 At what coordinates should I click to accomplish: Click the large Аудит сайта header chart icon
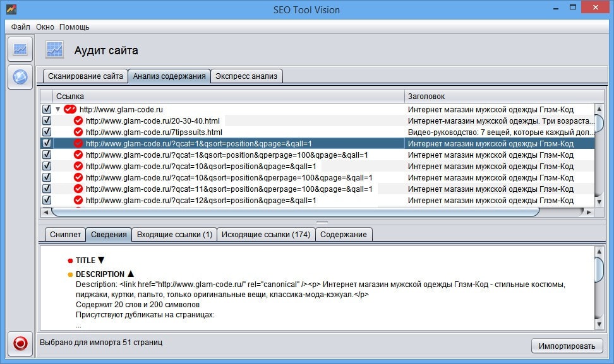(54, 50)
